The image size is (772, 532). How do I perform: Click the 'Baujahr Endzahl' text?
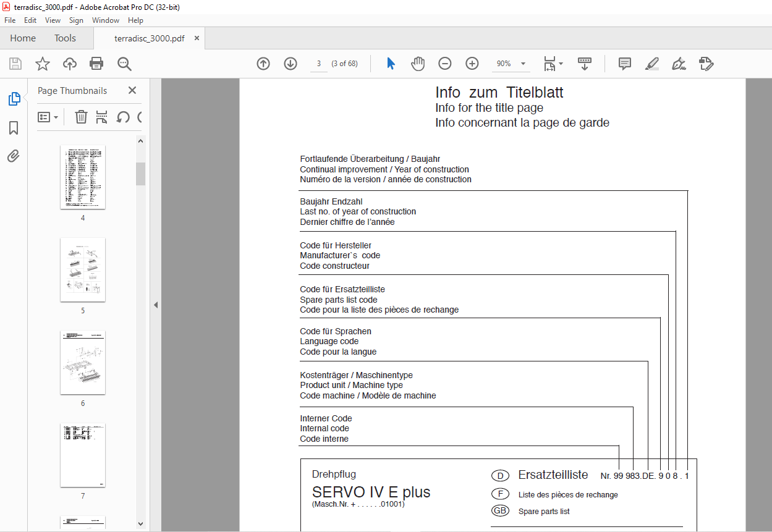tap(331, 201)
